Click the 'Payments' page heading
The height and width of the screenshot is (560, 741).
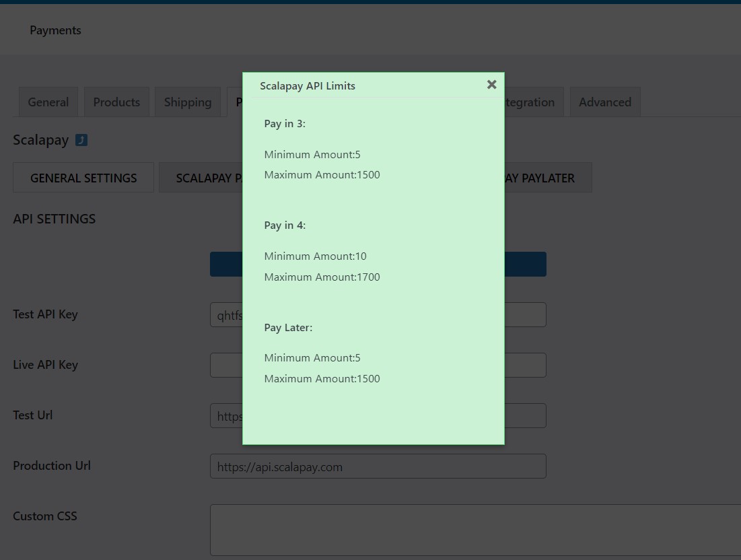click(x=55, y=30)
